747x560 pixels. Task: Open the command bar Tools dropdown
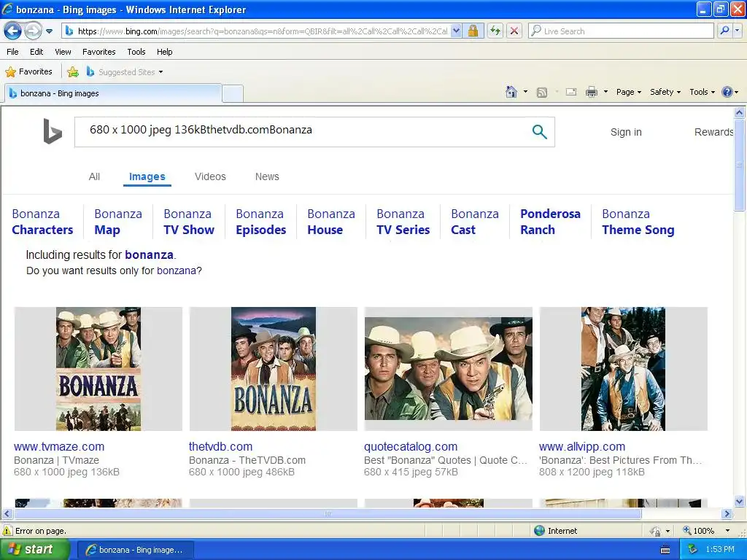[x=702, y=92]
